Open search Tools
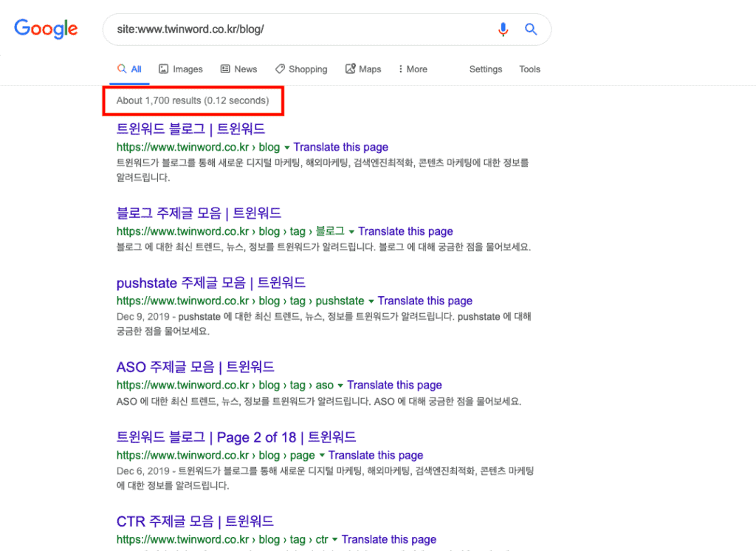The height and width of the screenshot is (551, 756). point(529,69)
